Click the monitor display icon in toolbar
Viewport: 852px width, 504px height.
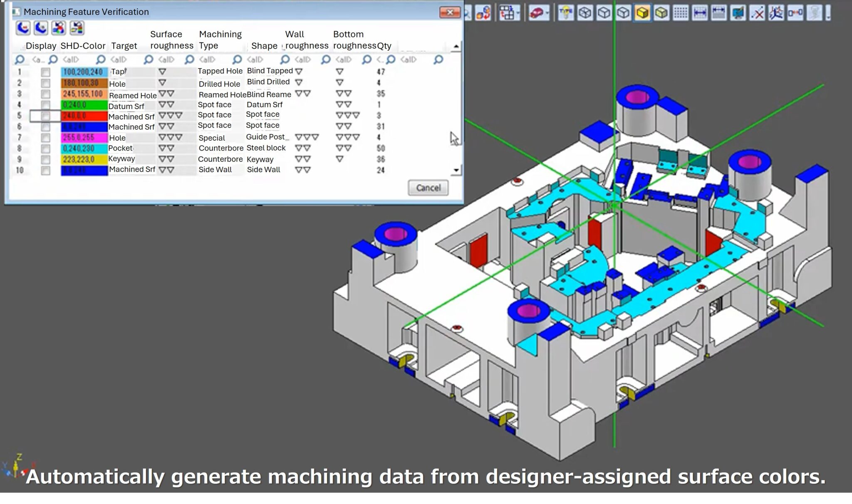point(738,13)
